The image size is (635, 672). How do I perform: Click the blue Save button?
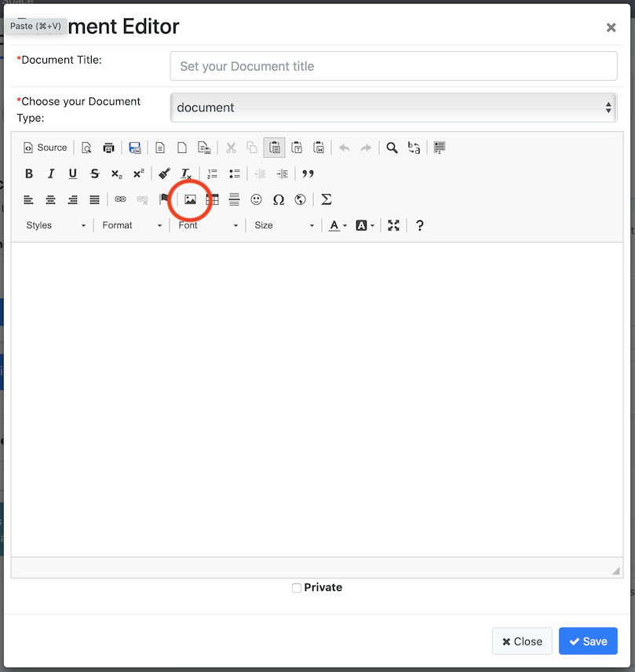pos(588,641)
